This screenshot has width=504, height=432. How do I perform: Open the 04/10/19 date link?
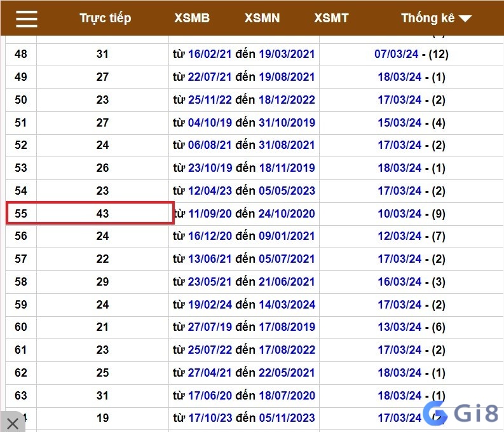coord(210,123)
